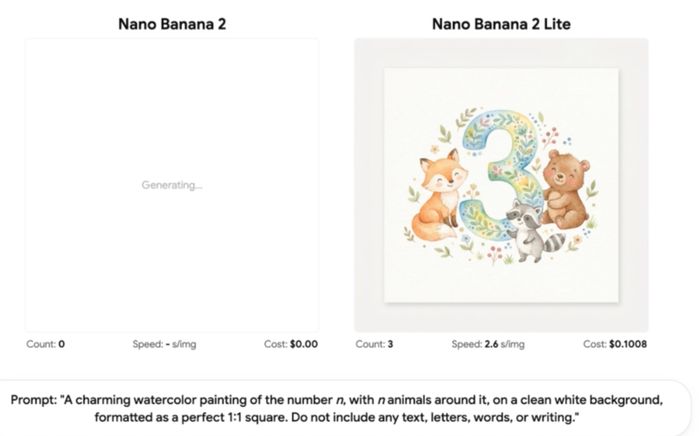Click the Count: 3 statistic
This screenshot has height=436, width=700.
coord(374,344)
